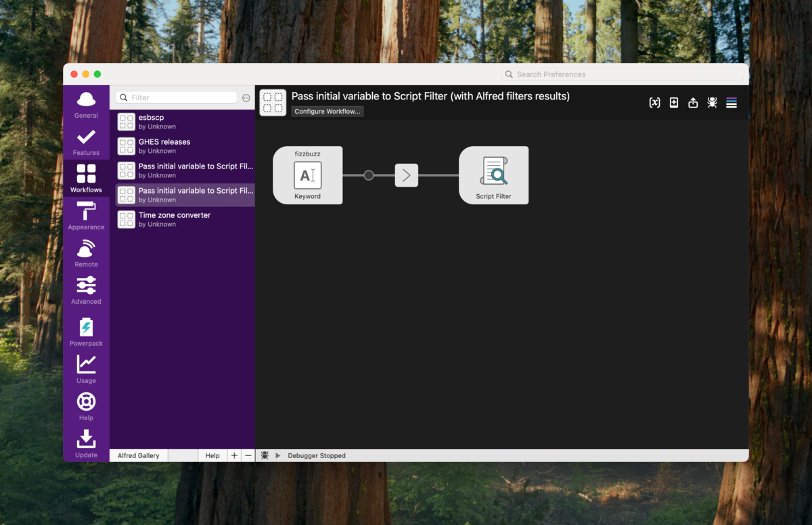This screenshot has height=525, width=812.
Task: Open the Appearance preferences tab
Action: [86, 216]
